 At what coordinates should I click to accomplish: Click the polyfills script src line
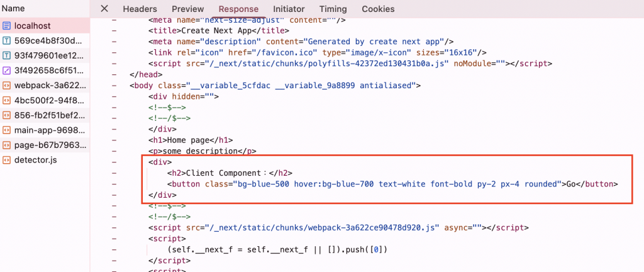click(x=350, y=64)
